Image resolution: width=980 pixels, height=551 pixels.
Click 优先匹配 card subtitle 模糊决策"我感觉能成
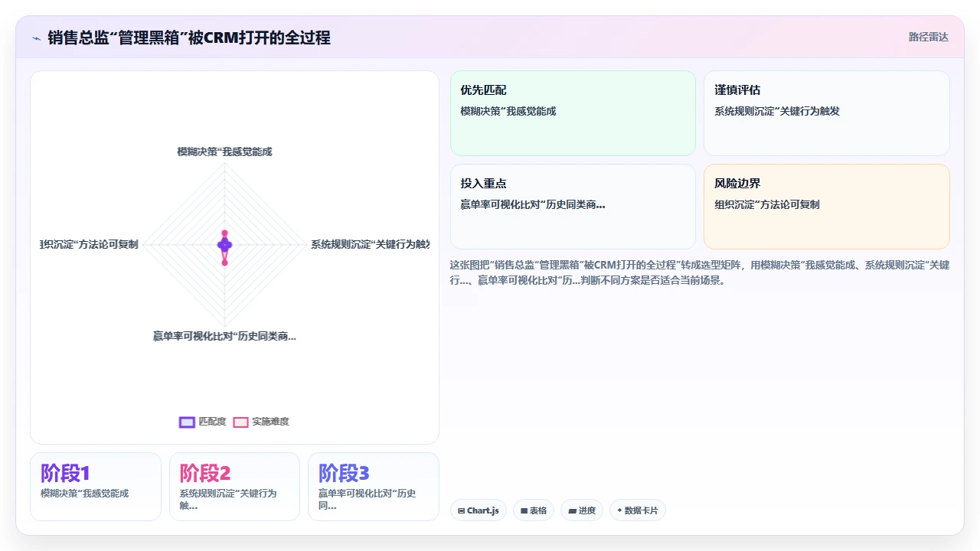508,111
